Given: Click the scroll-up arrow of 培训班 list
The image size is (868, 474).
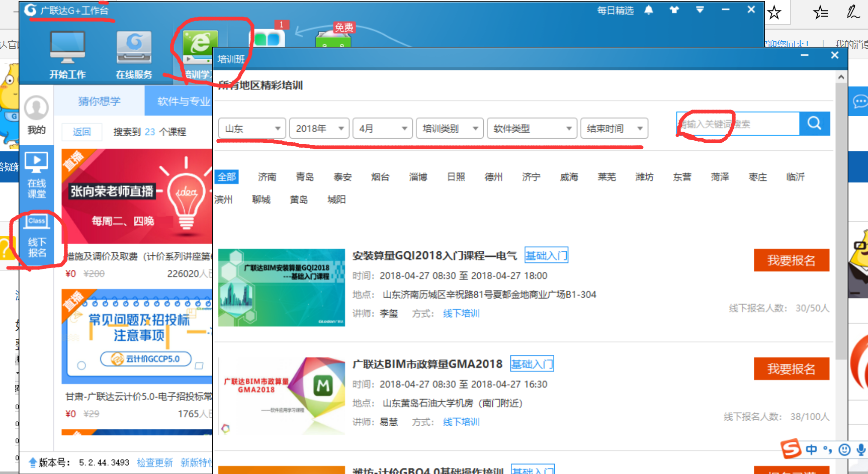Looking at the screenshot, I should [x=841, y=77].
